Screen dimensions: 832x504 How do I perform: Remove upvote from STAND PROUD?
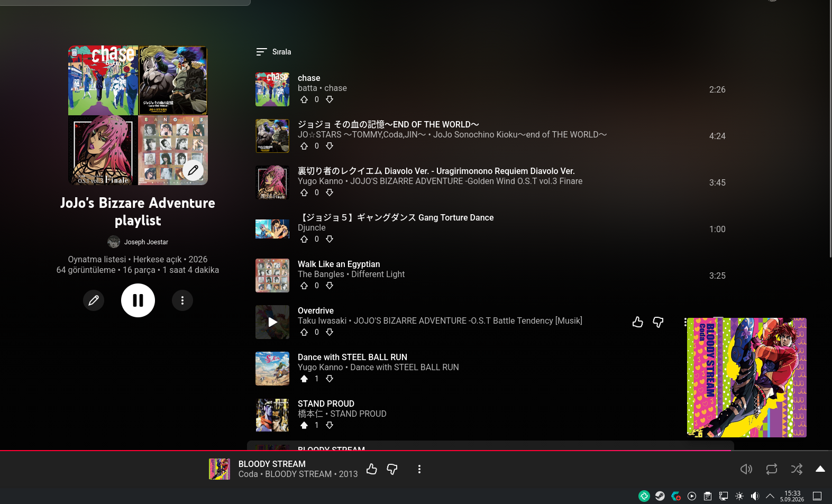[304, 425]
